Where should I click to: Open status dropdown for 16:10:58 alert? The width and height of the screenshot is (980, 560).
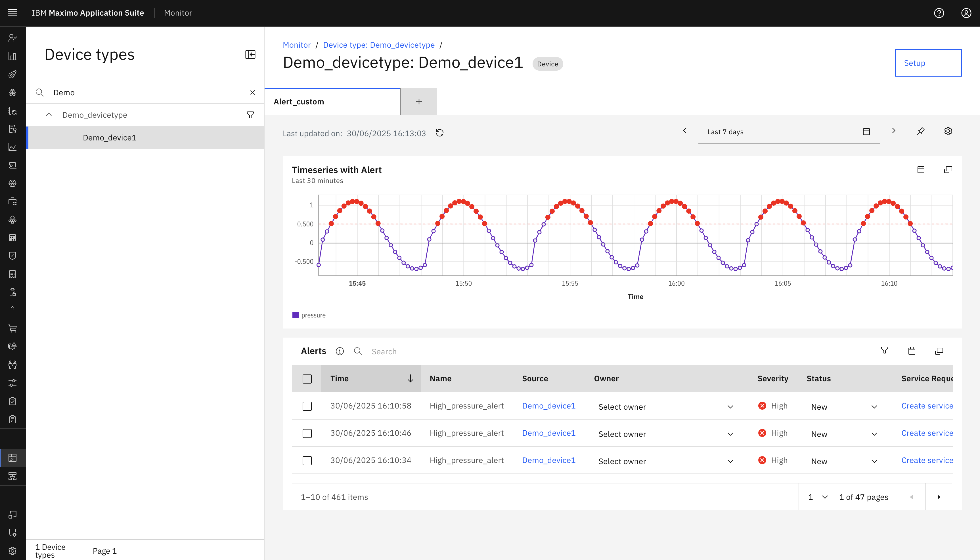845,407
